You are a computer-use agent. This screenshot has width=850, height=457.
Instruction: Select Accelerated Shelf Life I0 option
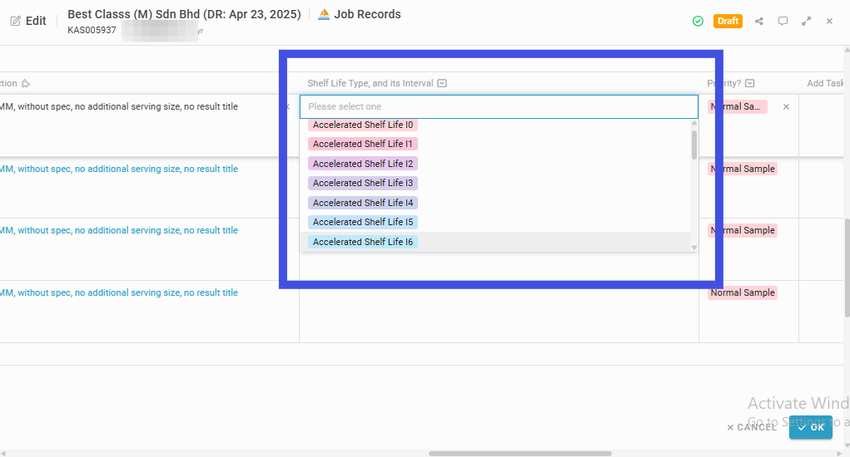[363, 125]
